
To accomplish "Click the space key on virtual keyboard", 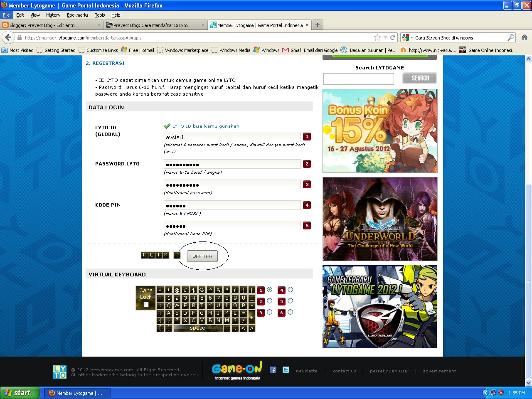I will point(198,328).
